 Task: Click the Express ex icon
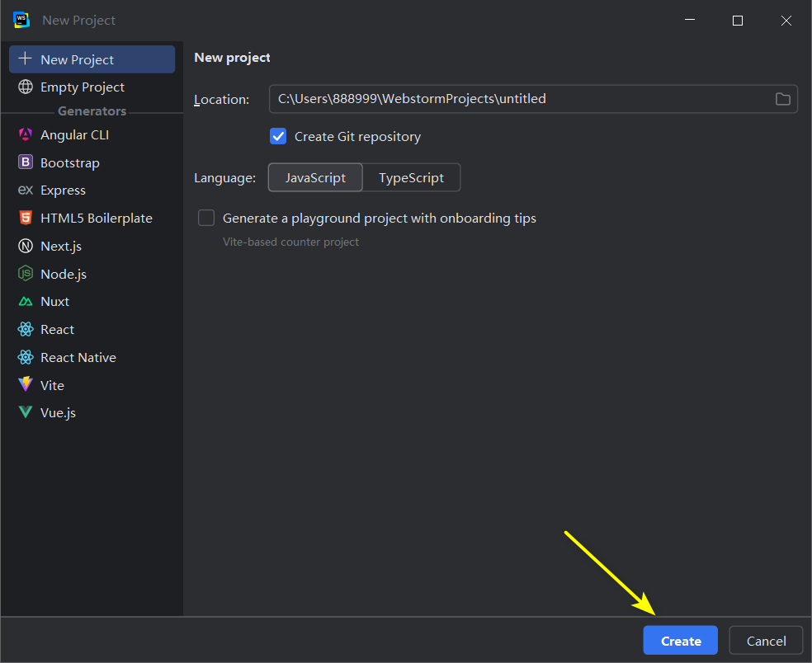pyautogui.click(x=26, y=190)
